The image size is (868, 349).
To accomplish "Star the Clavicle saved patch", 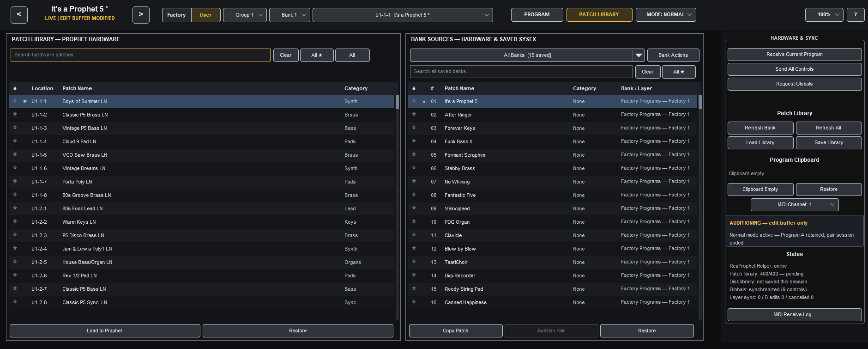I will 414,235.
